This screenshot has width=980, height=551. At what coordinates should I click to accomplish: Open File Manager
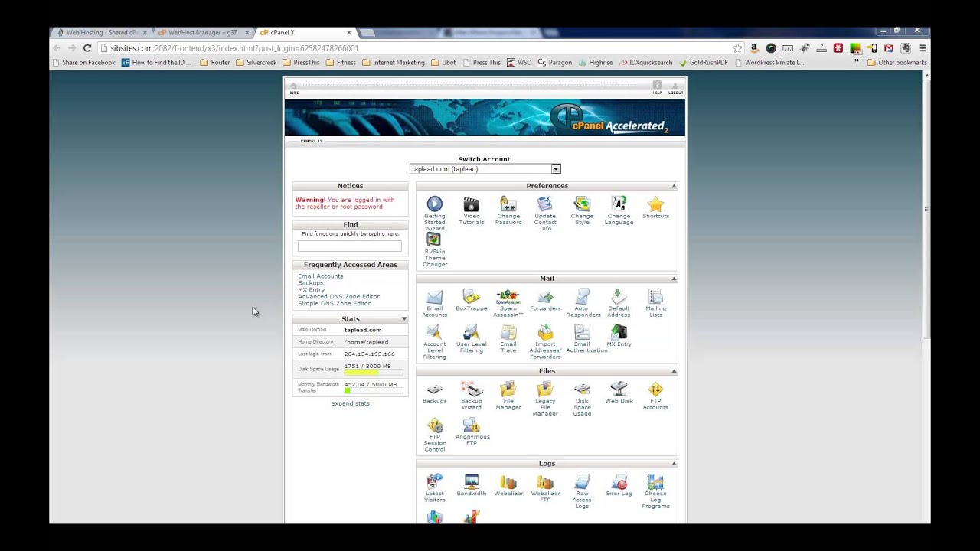point(508,390)
